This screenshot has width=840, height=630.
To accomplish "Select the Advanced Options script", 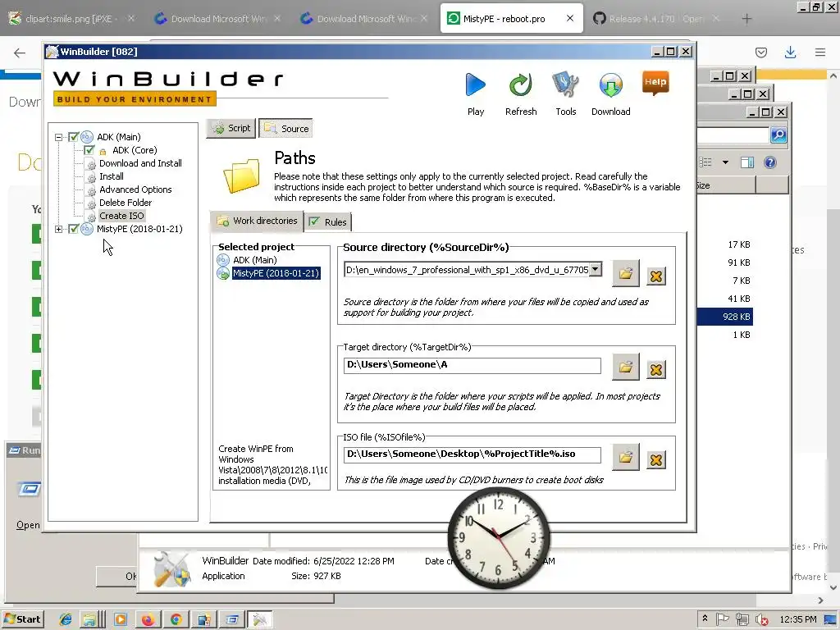I will coord(135,189).
